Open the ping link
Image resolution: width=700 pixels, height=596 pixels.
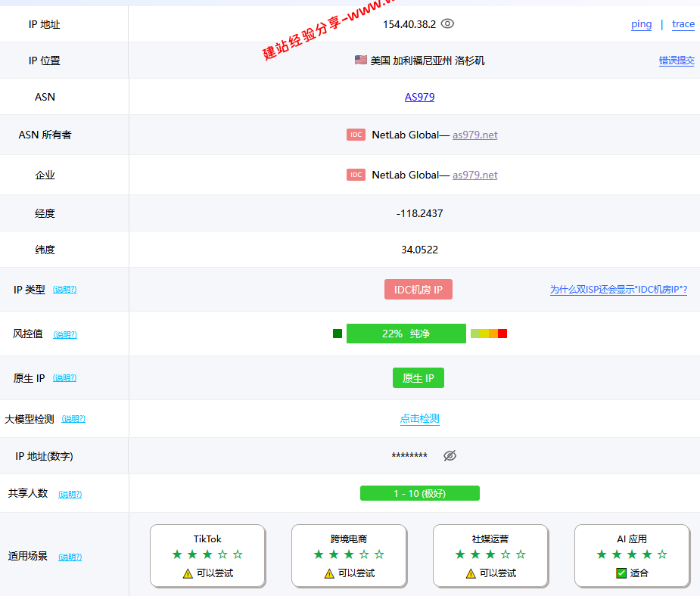(642, 24)
